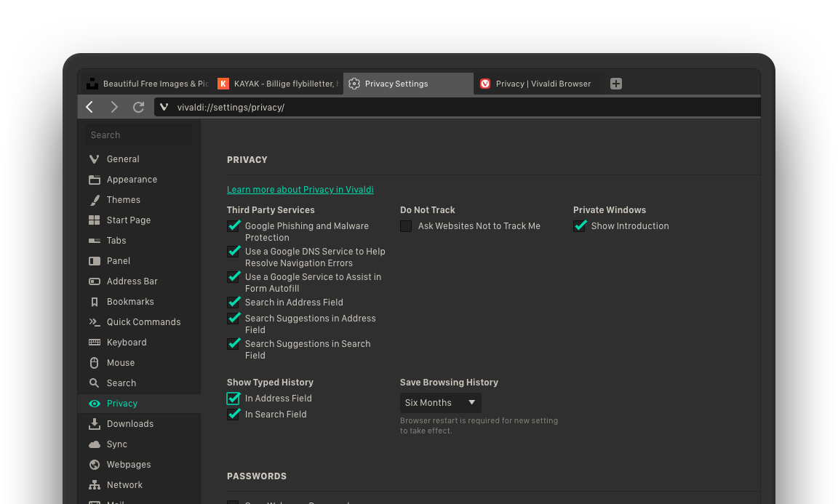Open the Themes settings section
Viewport: 838px width, 504px height.
click(123, 199)
